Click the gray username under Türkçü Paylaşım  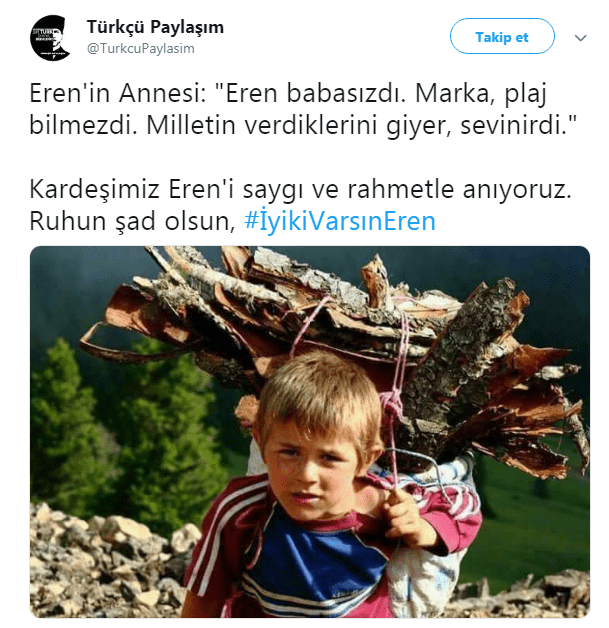[141, 48]
